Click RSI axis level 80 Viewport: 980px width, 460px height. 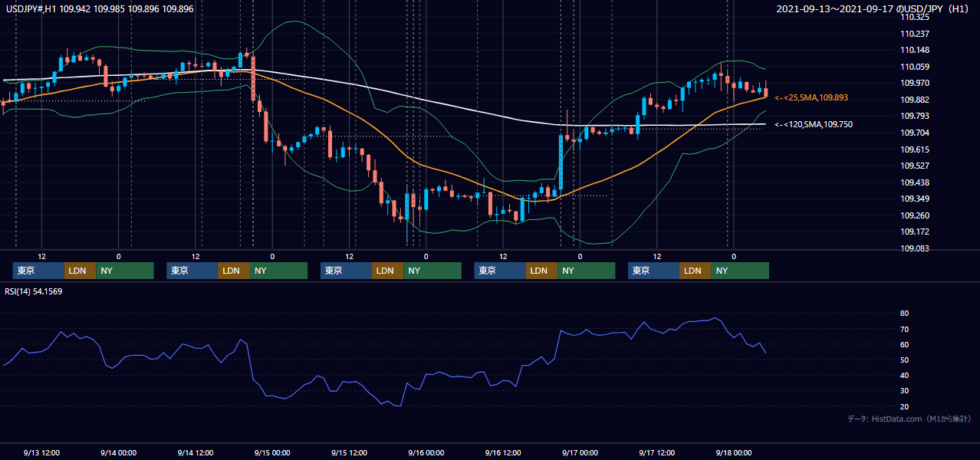(x=905, y=314)
